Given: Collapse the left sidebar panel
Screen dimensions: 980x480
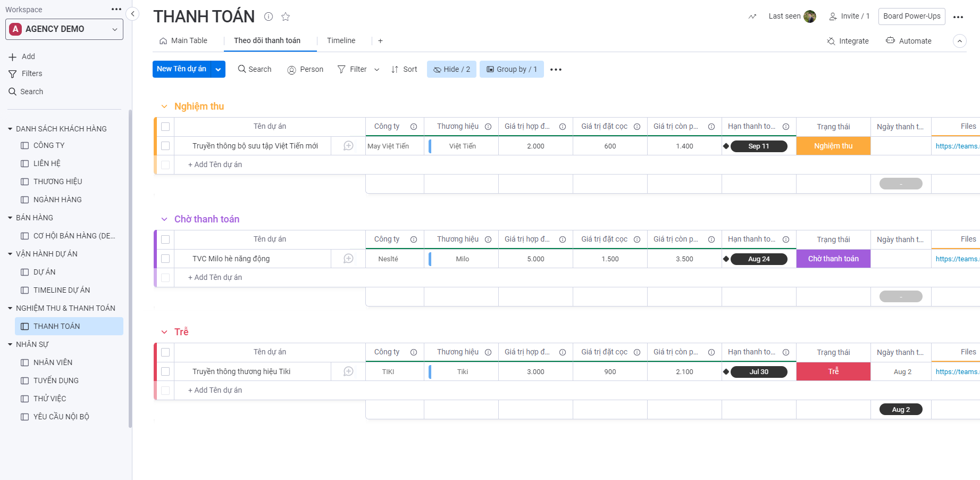Looking at the screenshot, I should pos(132,14).
